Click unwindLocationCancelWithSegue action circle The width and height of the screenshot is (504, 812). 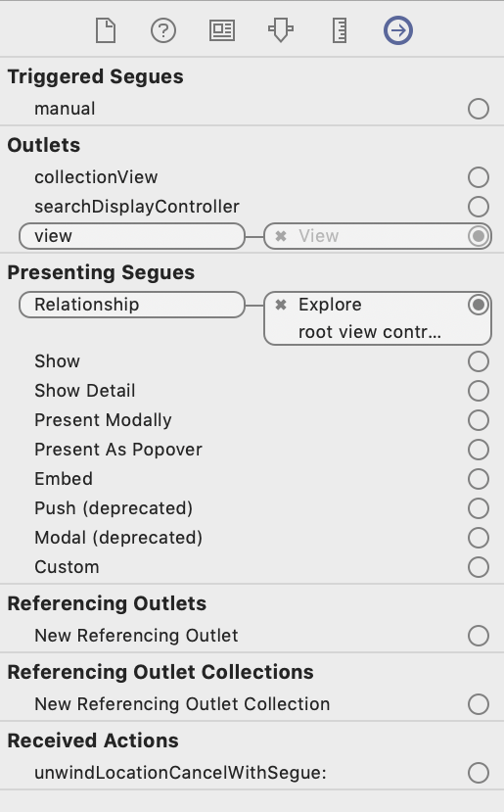click(x=479, y=773)
